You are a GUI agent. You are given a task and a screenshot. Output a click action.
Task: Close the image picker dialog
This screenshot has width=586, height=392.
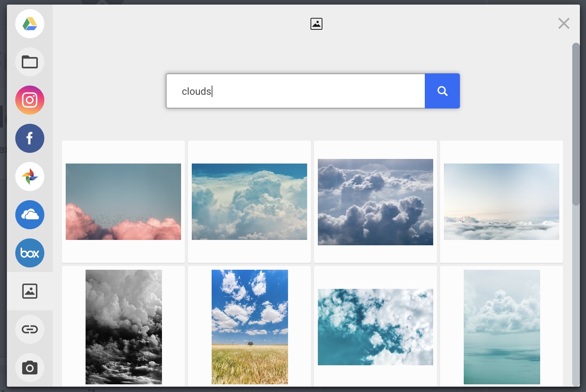click(564, 23)
